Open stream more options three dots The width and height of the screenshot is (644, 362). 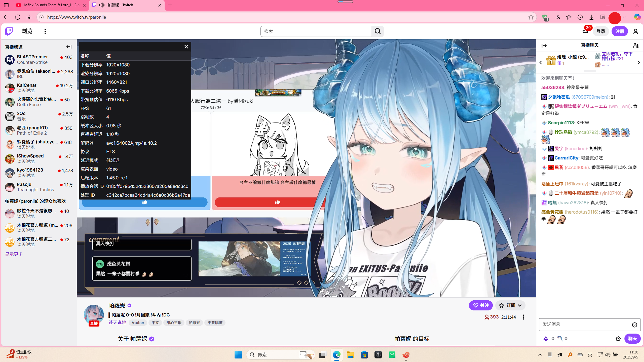click(x=523, y=317)
